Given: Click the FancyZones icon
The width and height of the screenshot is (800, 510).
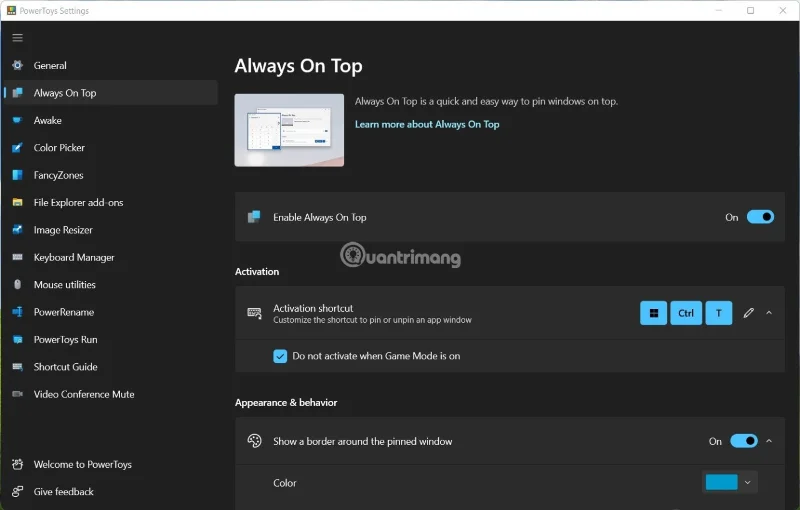Looking at the screenshot, I should click(17, 175).
